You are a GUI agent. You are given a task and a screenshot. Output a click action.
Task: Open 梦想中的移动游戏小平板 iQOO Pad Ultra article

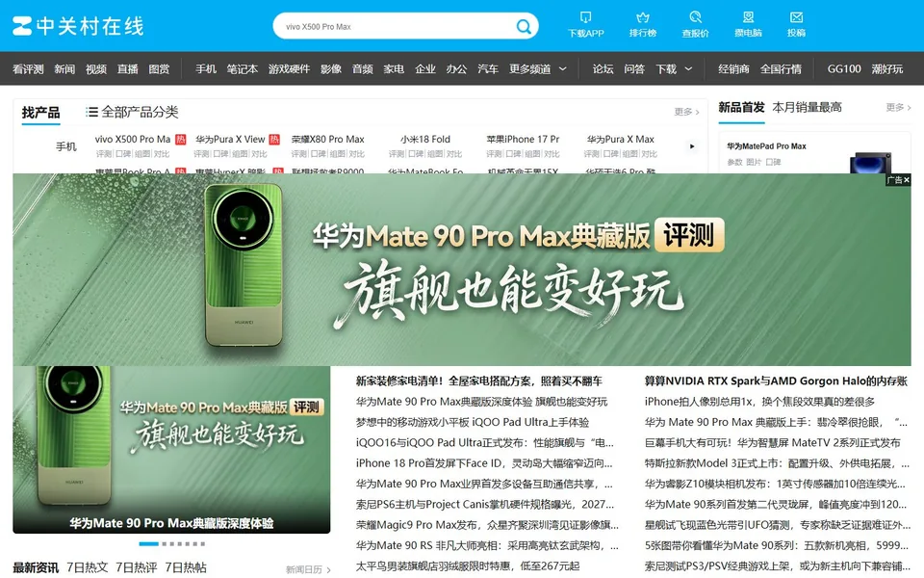(x=473, y=422)
